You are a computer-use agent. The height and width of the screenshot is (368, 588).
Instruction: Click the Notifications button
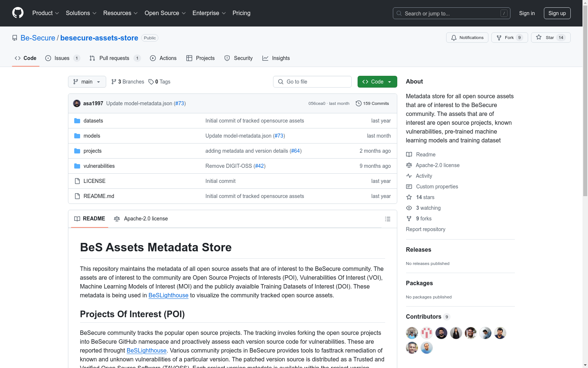467,38
